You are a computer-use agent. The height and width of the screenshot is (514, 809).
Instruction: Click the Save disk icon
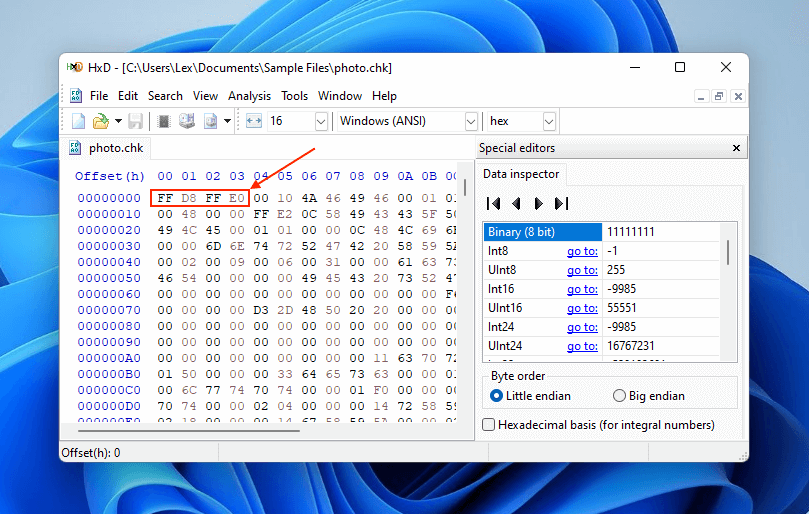(x=135, y=121)
